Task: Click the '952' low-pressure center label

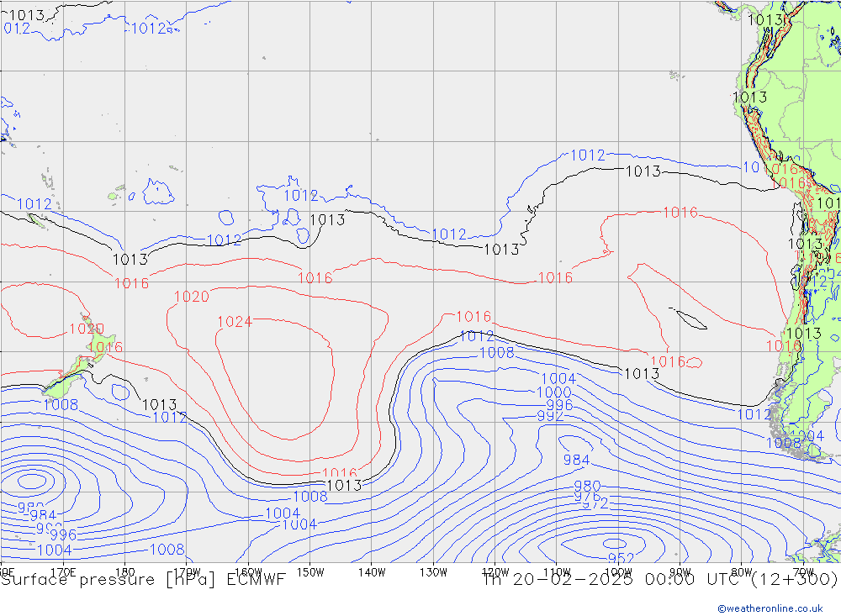Action: [621, 557]
